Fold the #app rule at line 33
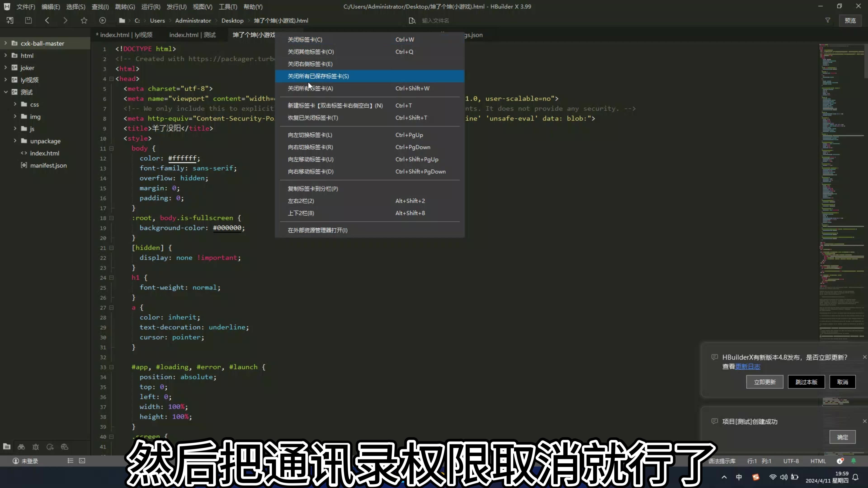This screenshot has width=868, height=488. pyautogui.click(x=111, y=367)
